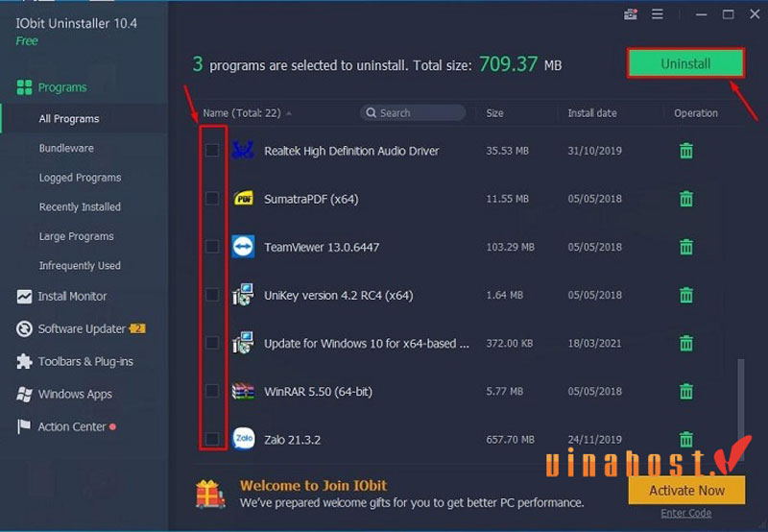
Task: Go to Install Monitor section
Action: [72, 297]
